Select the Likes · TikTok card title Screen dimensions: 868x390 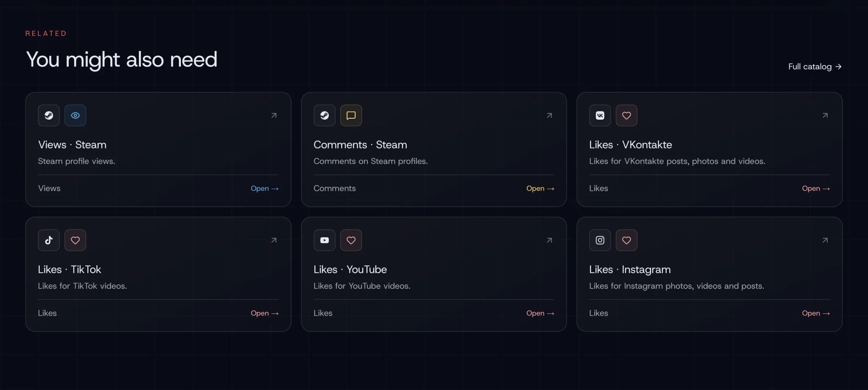(x=69, y=269)
